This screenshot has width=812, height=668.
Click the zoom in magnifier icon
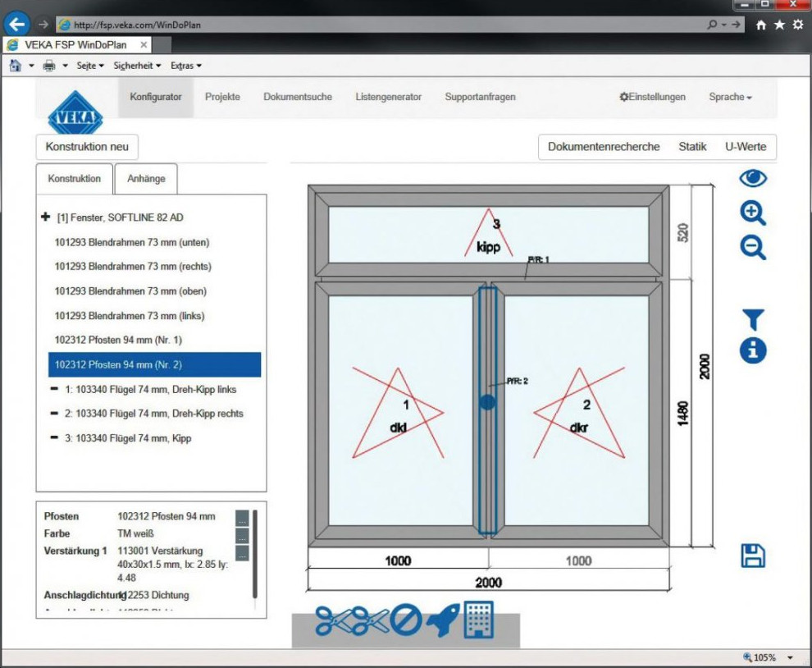tap(752, 213)
